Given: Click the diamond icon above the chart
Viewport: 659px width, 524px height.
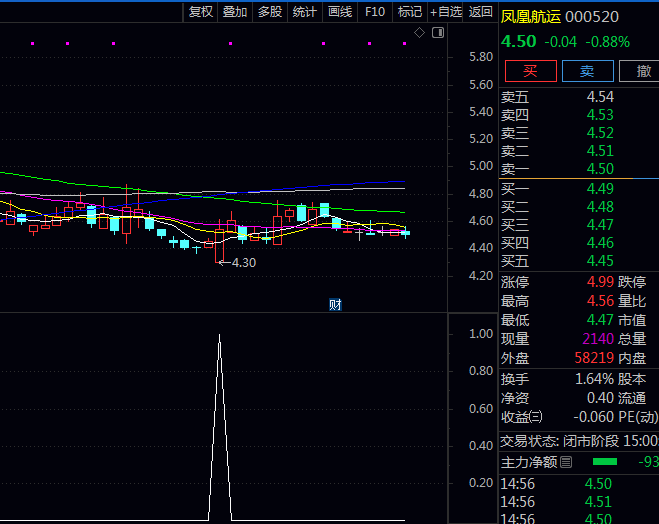Looking at the screenshot, I should tap(420, 33).
